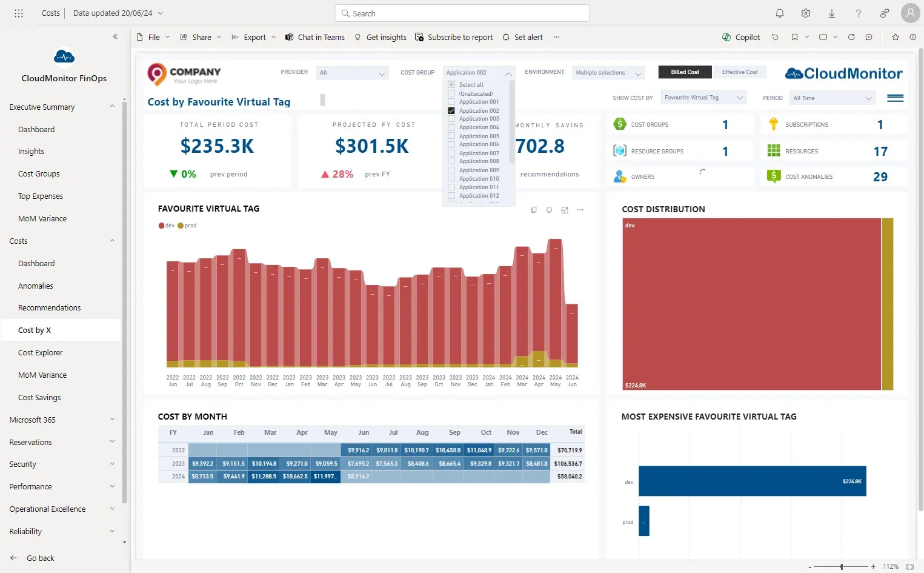Screen dimensions: 924x573
Task: Open report info icon
Action: pyautogui.click(x=913, y=37)
